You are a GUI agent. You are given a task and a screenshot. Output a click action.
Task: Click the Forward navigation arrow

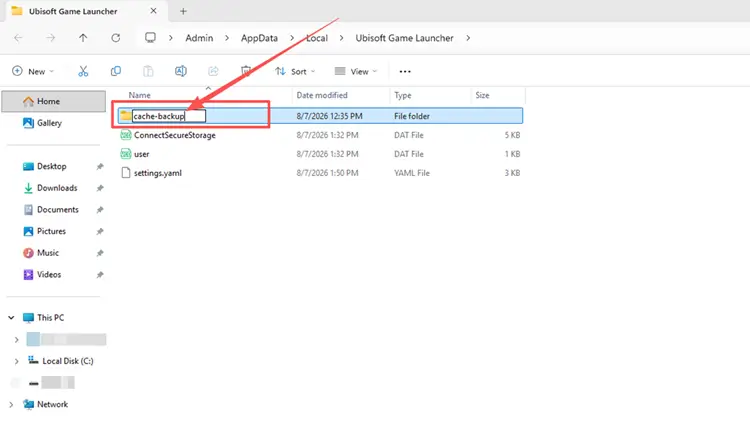tap(51, 38)
